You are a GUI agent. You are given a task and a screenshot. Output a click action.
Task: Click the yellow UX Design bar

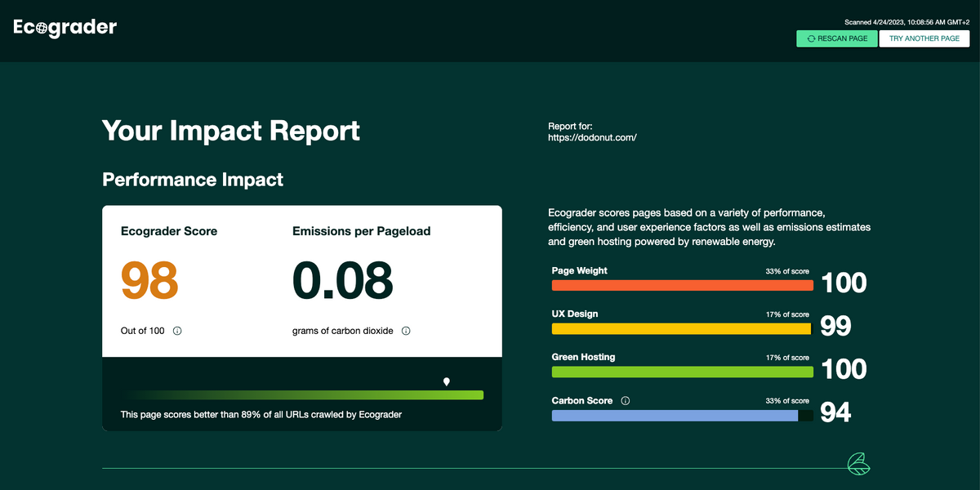pos(681,328)
